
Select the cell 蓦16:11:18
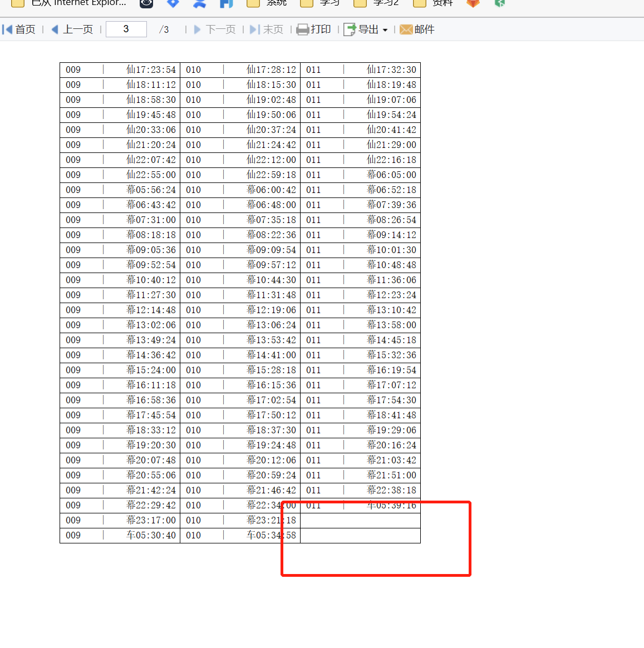151,385
